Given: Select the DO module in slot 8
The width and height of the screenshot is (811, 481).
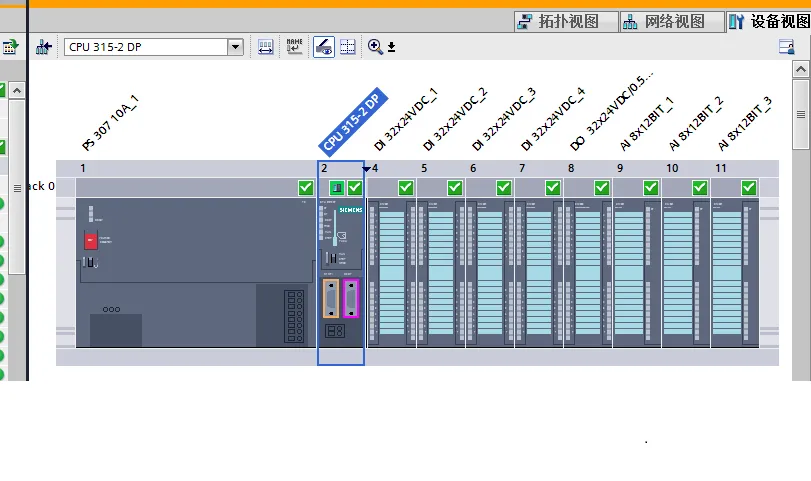Looking at the screenshot, I should 588,273.
